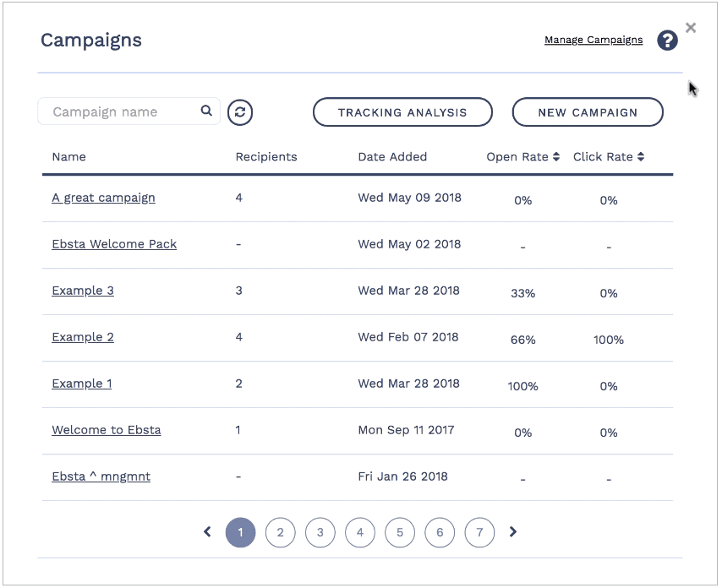This screenshot has height=588, width=722.
Task: Open Tracking Analysis
Action: [x=402, y=112]
